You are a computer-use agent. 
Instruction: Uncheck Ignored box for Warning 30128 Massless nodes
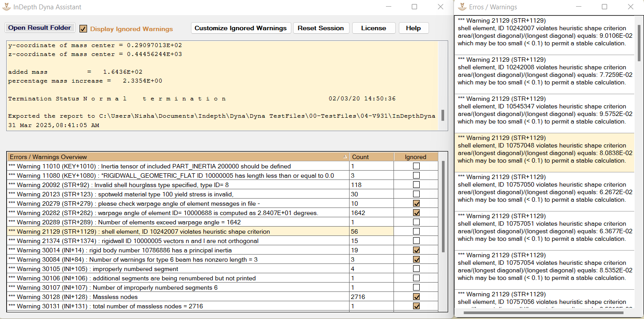click(416, 297)
